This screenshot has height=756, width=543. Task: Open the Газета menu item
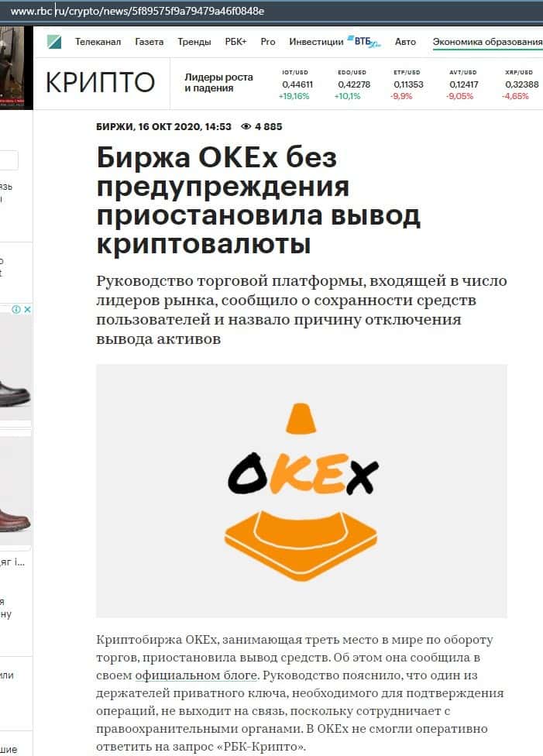click(x=149, y=42)
